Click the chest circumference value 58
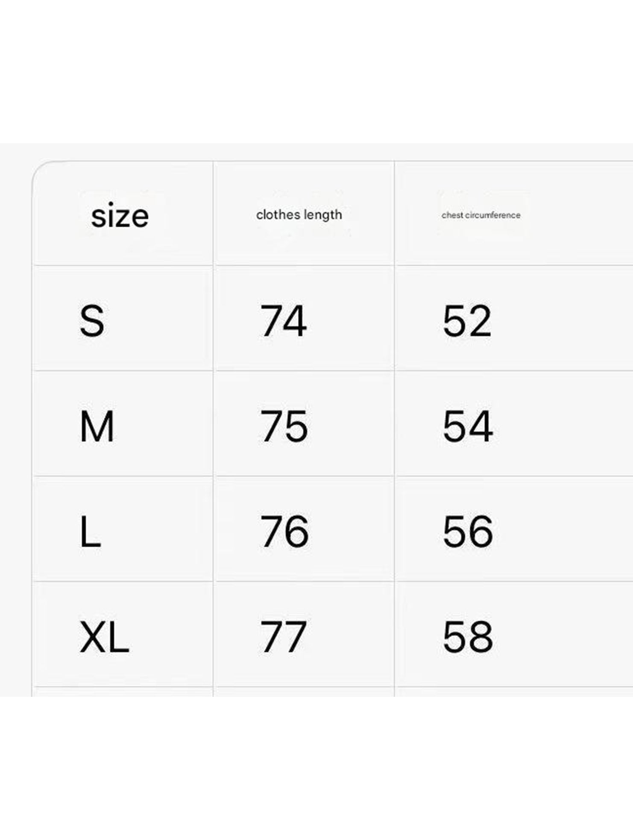This screenshot has height=840, width=633. pyautogui.click(x=468, y=637)
